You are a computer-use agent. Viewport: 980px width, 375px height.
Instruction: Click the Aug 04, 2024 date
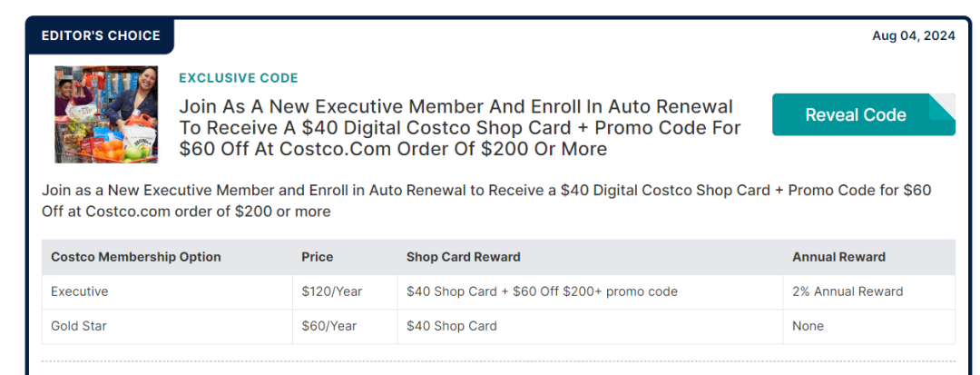913,35
